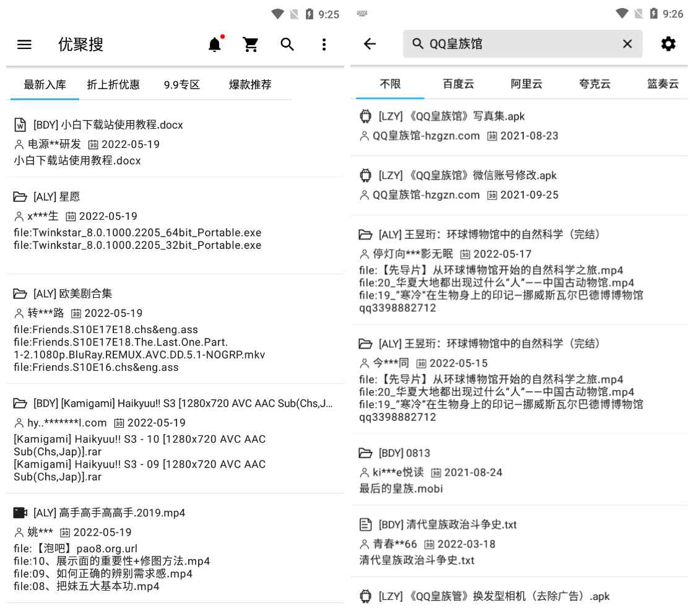Open the shopping cart
The width and height of the screenshot is (694, 616).
(251, 44)
